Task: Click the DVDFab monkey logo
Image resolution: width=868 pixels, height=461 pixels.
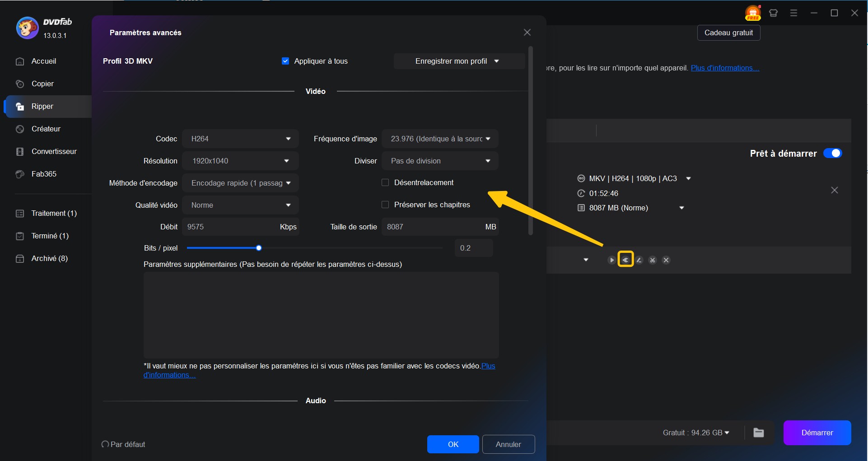Action: pos(28,28)
